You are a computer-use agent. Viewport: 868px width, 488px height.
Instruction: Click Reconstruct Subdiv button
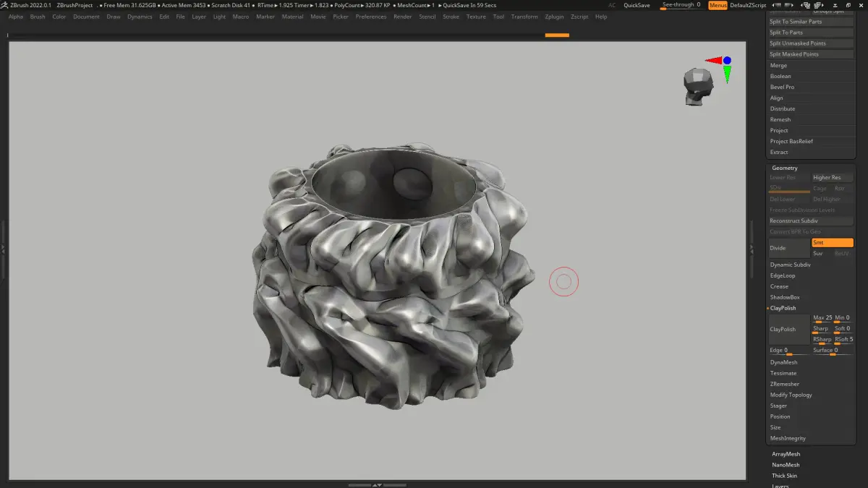810,221
